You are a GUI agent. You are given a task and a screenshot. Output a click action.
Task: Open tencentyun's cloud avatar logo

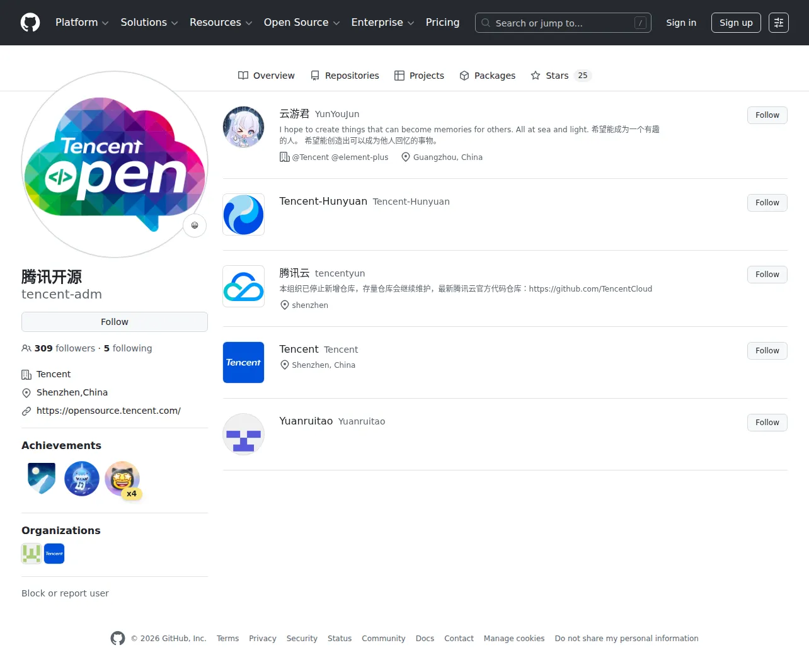[x=243, y=287]
